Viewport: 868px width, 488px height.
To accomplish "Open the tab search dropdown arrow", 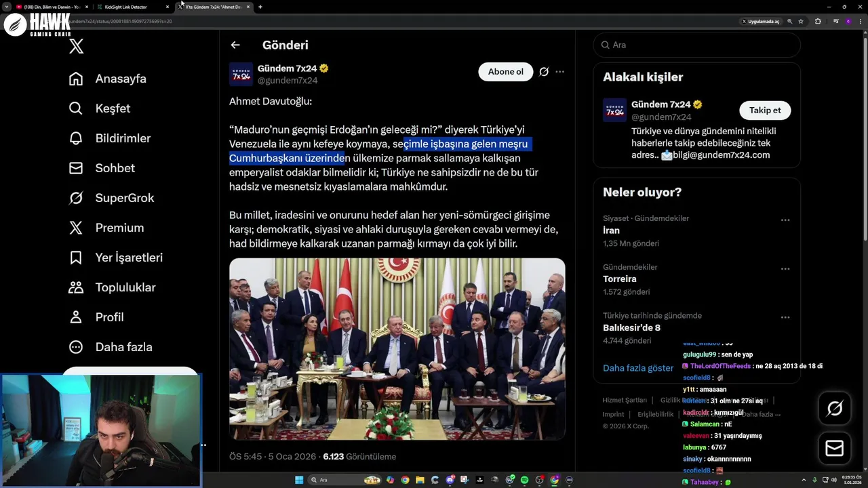I will click(6, 7).
